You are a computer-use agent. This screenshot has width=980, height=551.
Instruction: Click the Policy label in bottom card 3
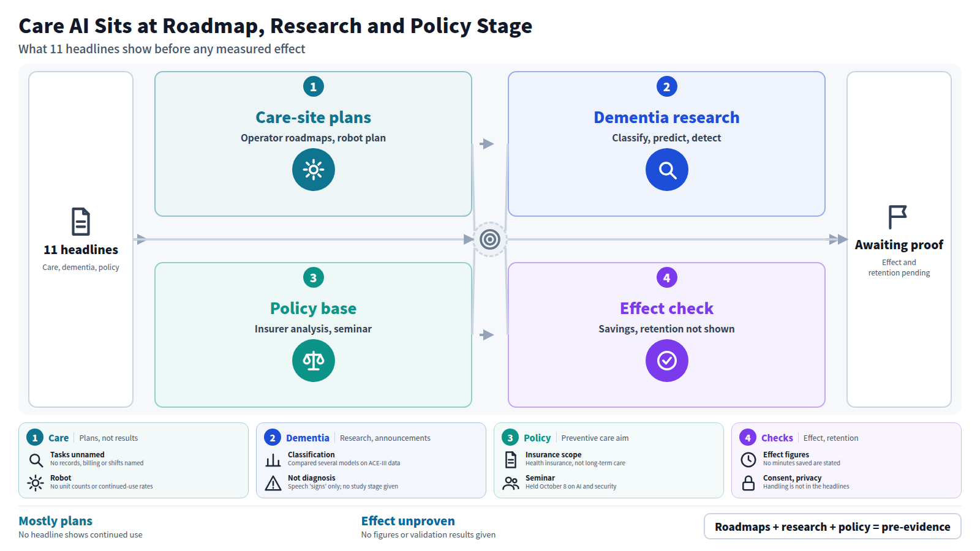pos(537,438)
